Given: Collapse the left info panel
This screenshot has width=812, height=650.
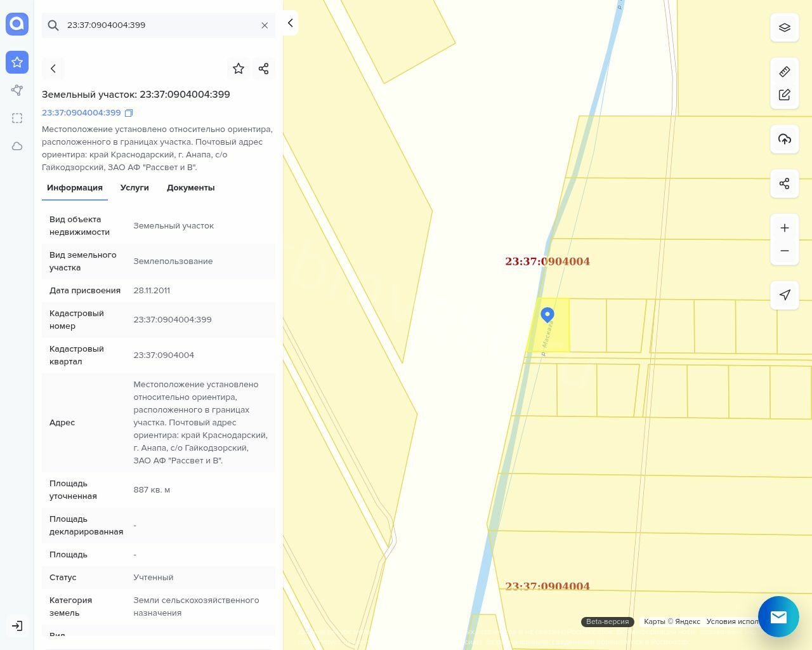Looking at the screenshot, I should (x=290, y=23).
